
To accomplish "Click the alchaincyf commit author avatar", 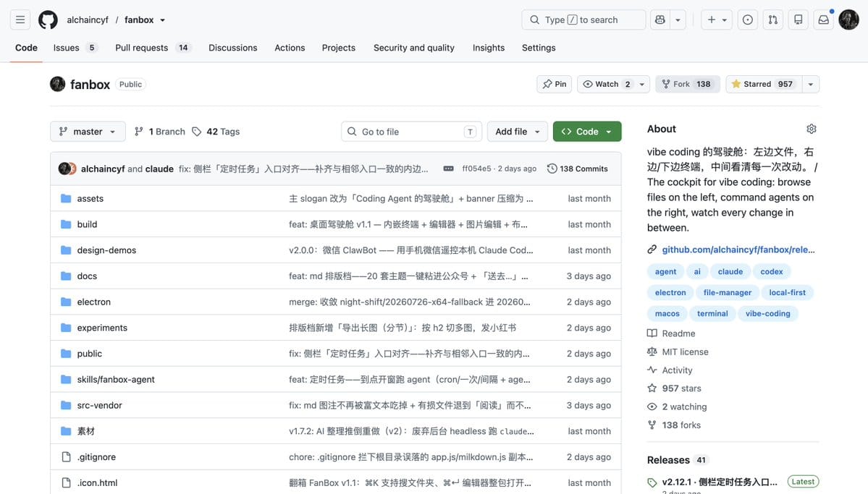I will (64, 169).
